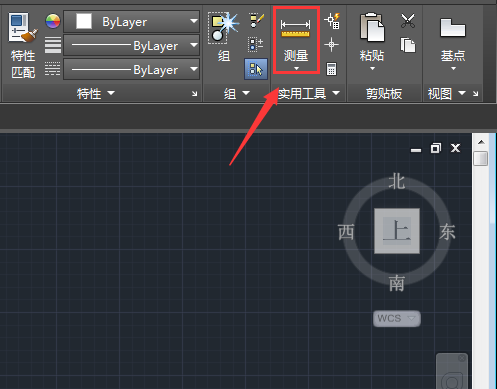This screenshot has width=497, height=389.
Task: Click the white color swatch in ByLayer box
Action: pos(84,21)
